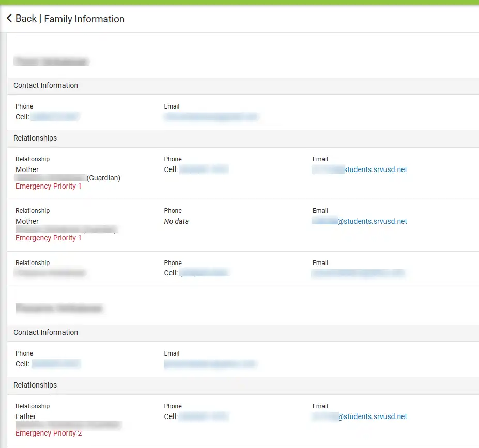Email the Father's students.srvusd.net address
The width and height of the screenshot is (479, 448).
360,416
